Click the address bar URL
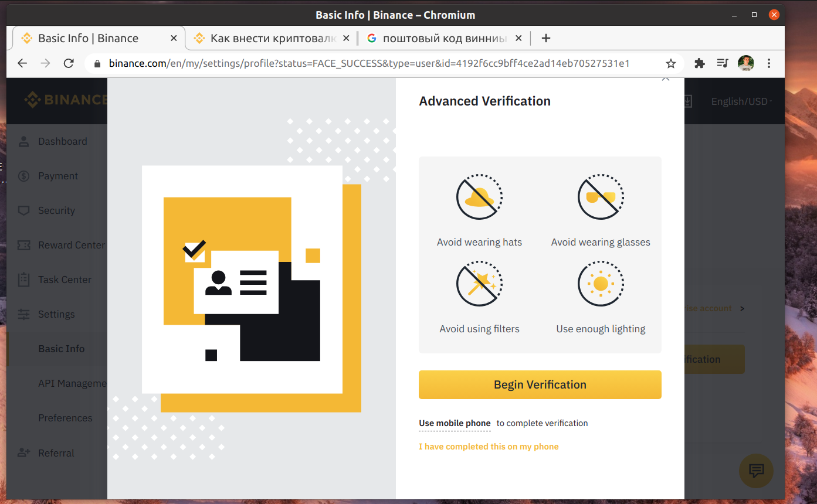 click(369, 63)
